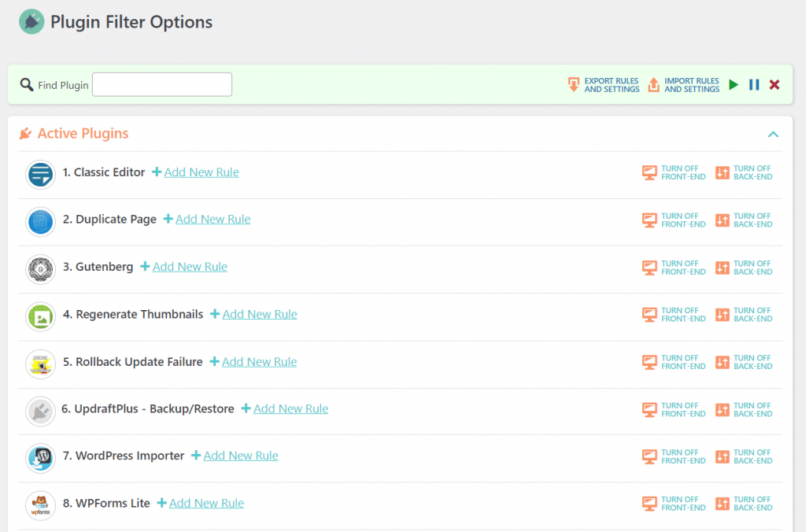
Task: Click the red X icon in the toolbar
Action: pyautogui.click(x=775, y=85)
